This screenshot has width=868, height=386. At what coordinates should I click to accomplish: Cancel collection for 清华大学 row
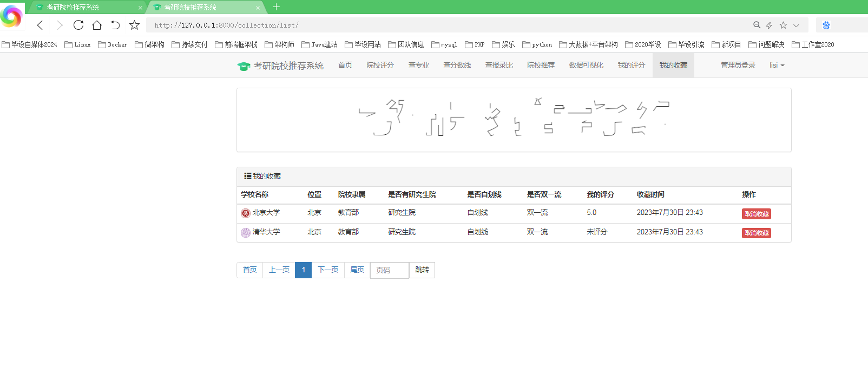coord(757,233)
